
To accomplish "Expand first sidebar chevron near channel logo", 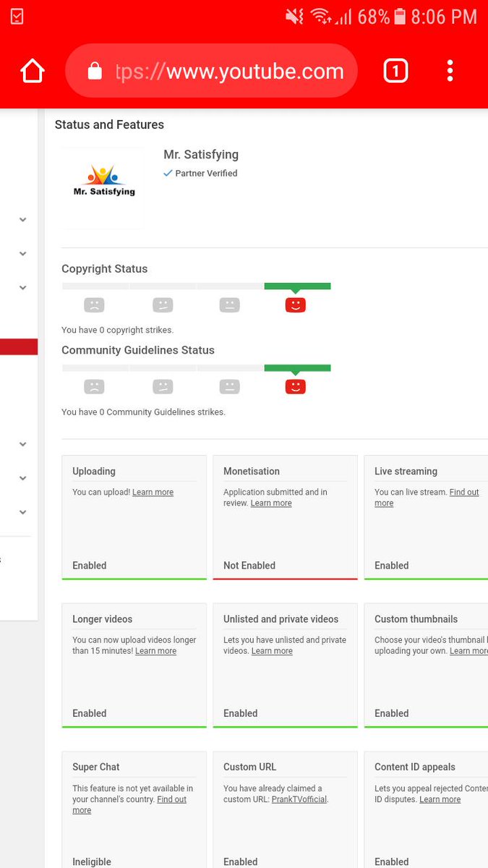I will (22, 220).
